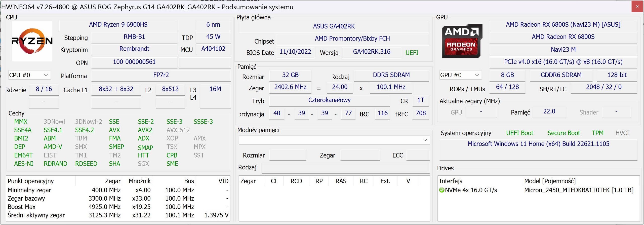644x225 pixels.
Task: Click the PCIe v4.0 x16 bus info field
Action: pyautogui.click(x=563, y=62)
